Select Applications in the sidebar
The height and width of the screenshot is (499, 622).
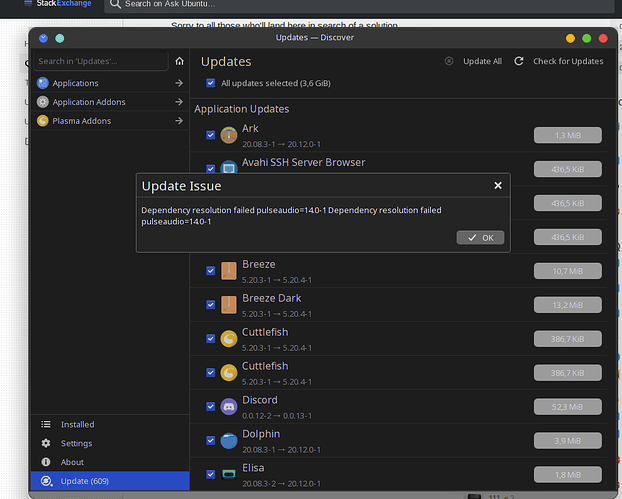click(110, 83)
